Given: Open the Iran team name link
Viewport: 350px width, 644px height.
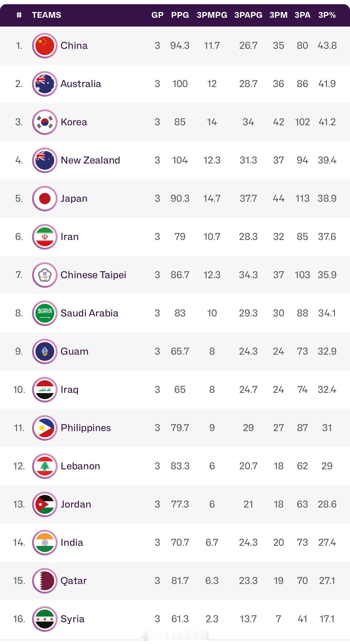Looking at the screenshot, I should (x=70, y=237).
